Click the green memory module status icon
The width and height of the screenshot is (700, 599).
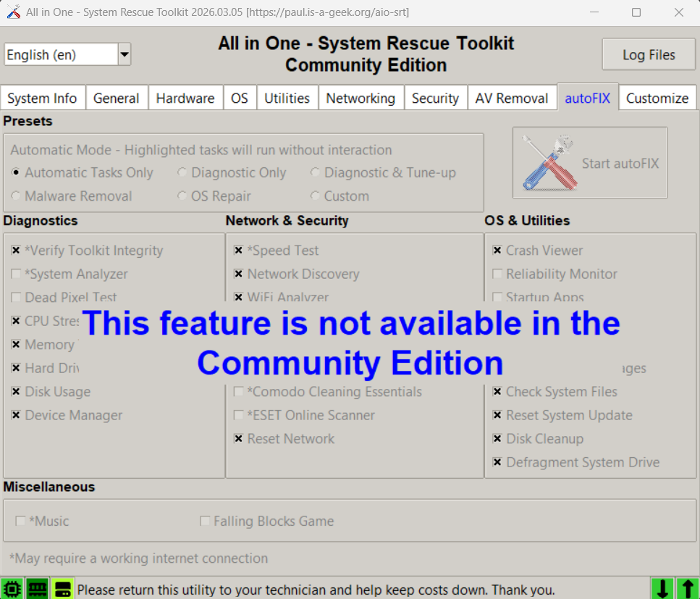(38, 588)
